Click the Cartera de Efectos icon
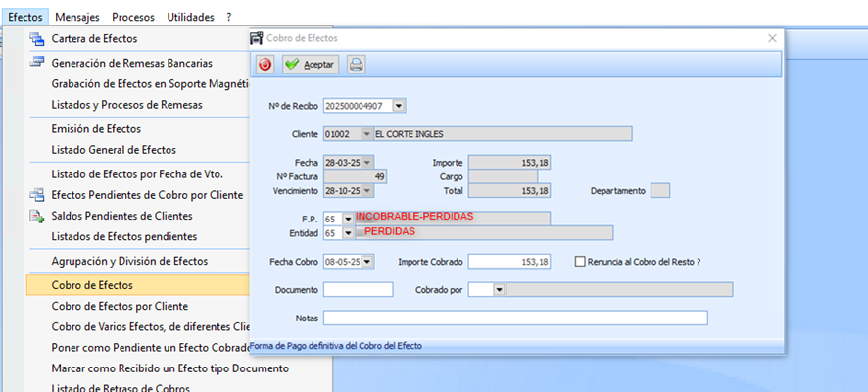 click(37, 39)
